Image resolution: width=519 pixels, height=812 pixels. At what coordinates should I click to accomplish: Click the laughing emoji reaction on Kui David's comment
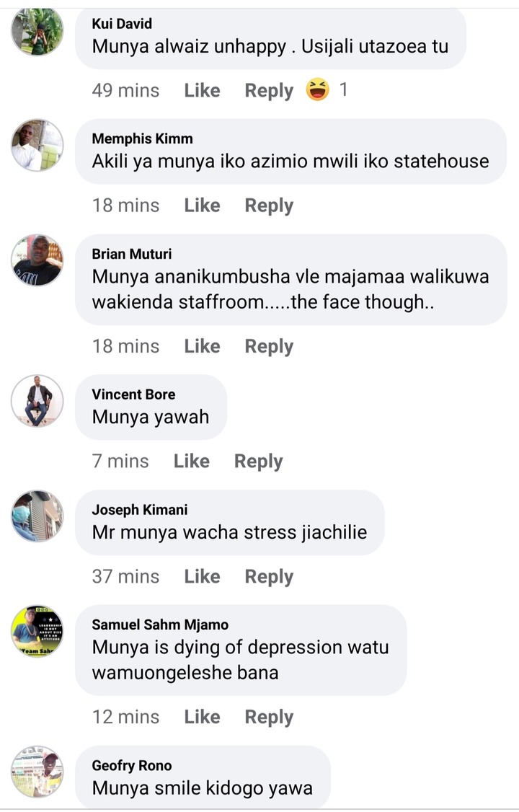tap(317, 89)
